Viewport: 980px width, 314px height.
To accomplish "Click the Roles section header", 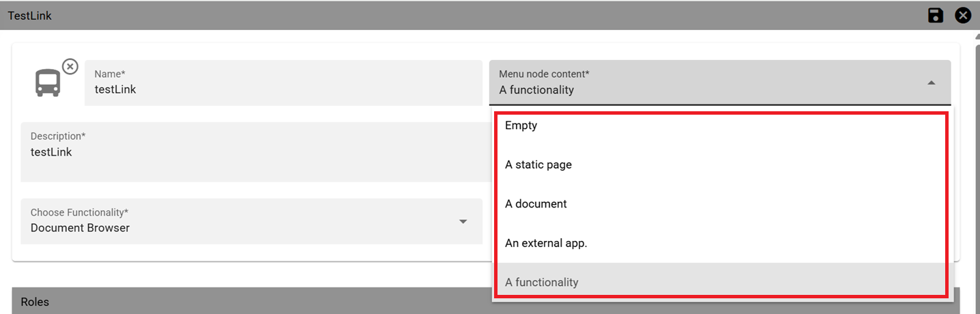I will click(x=486, y=301).
